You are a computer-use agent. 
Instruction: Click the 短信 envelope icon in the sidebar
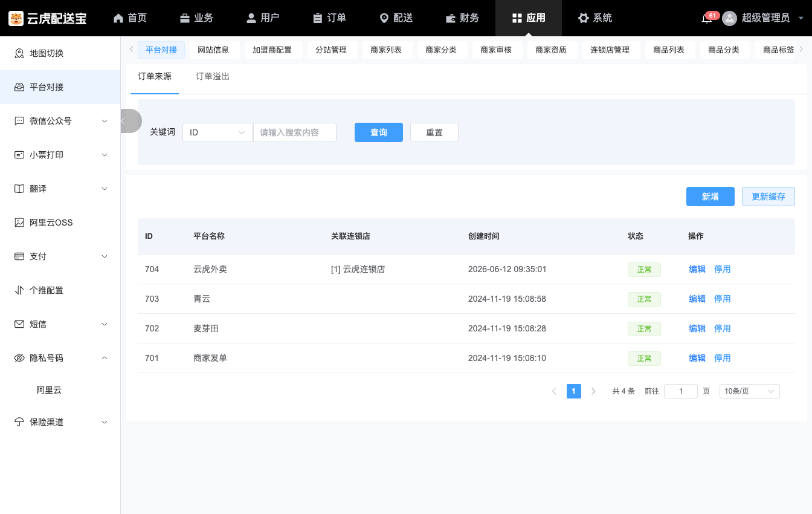19,324
